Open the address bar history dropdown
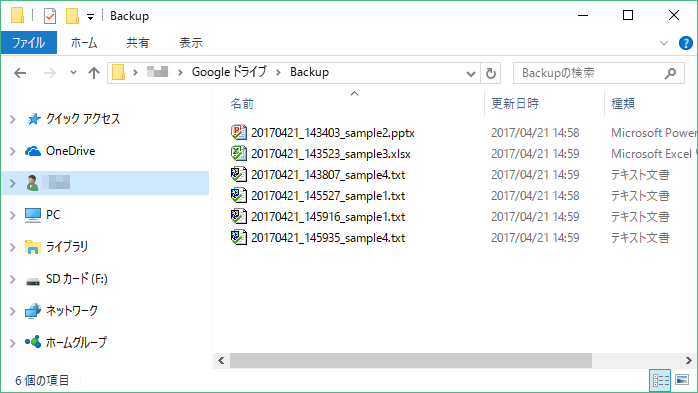698x393 pixels. [x=471, y=73]
